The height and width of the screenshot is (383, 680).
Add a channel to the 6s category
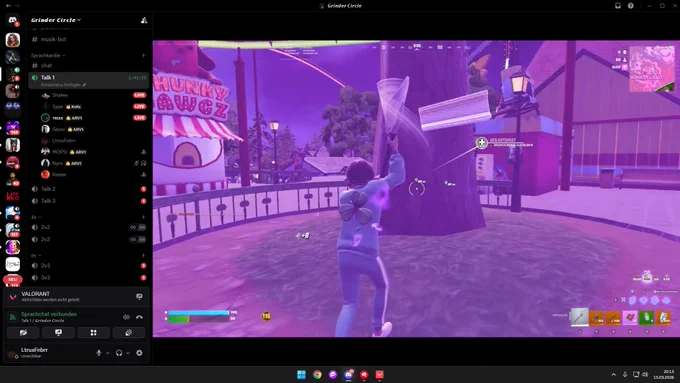pos(144,255)
